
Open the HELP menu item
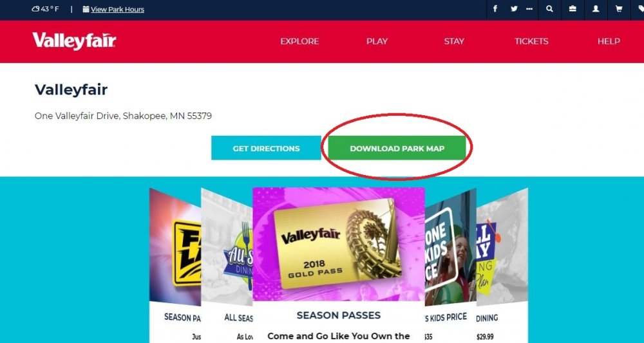click(x=609, y=41)
